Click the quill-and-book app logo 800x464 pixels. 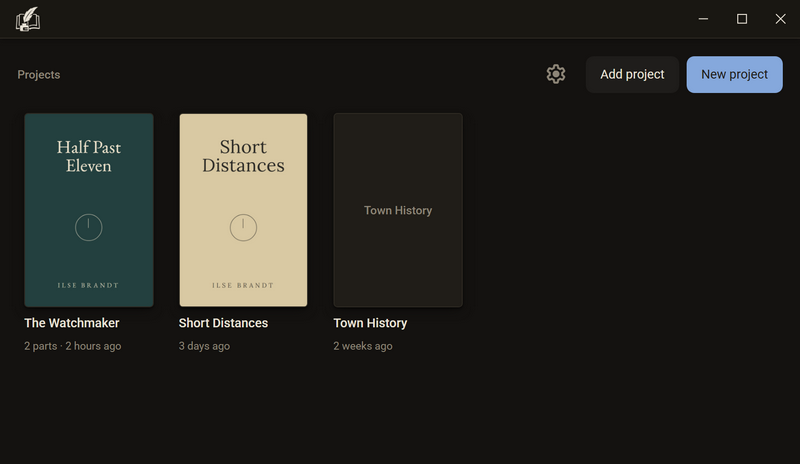[28, 19]
